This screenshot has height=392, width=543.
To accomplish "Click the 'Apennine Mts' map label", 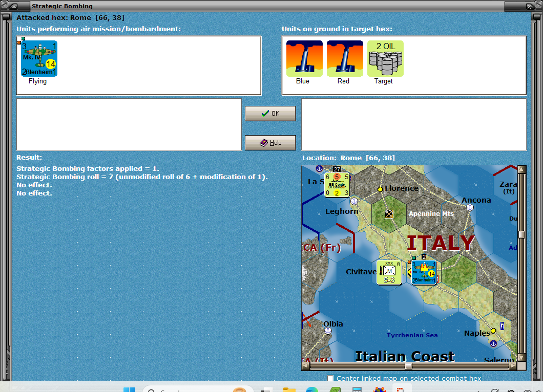I will [x=431, y=214].
